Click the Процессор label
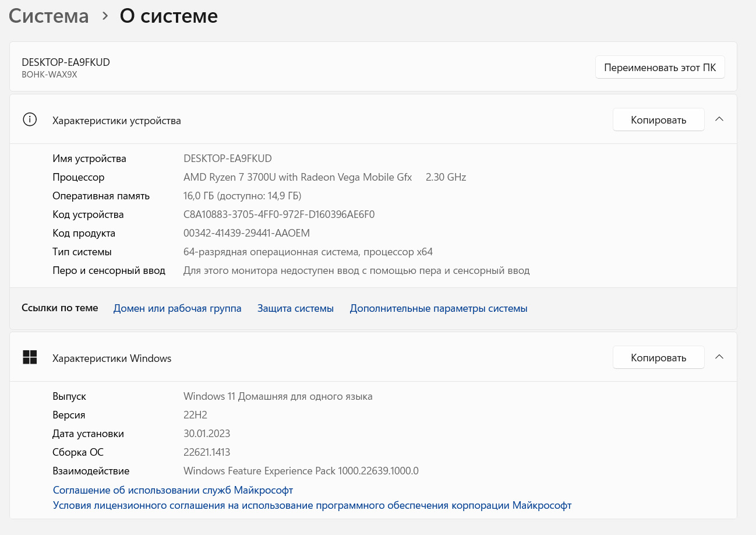Screen dimensions: 756x535 point(79,177)
